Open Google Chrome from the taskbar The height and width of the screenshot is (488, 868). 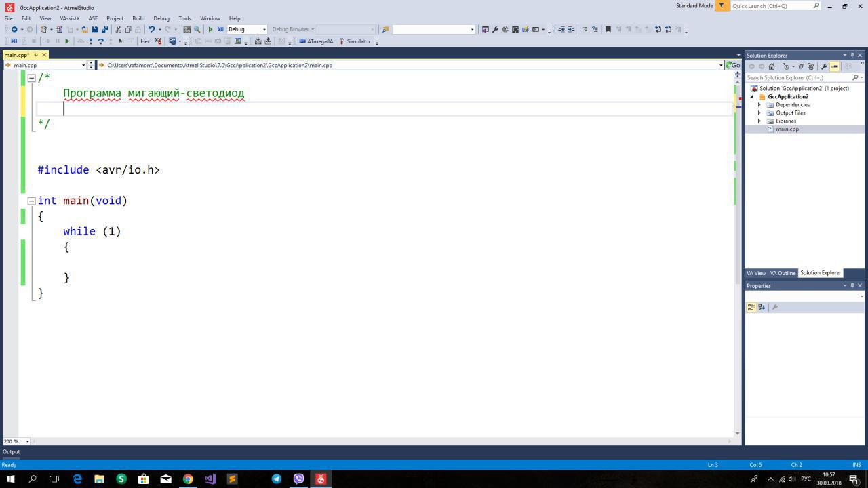[x=188, y=479]
